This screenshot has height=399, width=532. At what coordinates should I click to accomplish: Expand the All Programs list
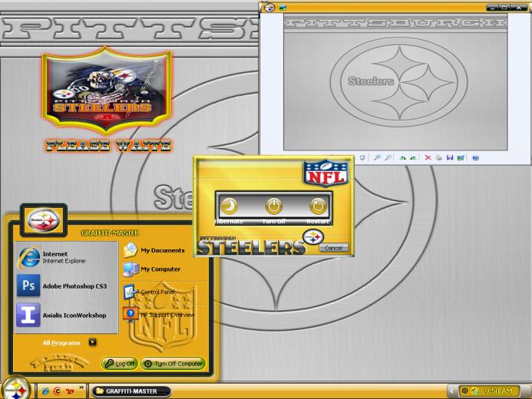click(69, 342)
